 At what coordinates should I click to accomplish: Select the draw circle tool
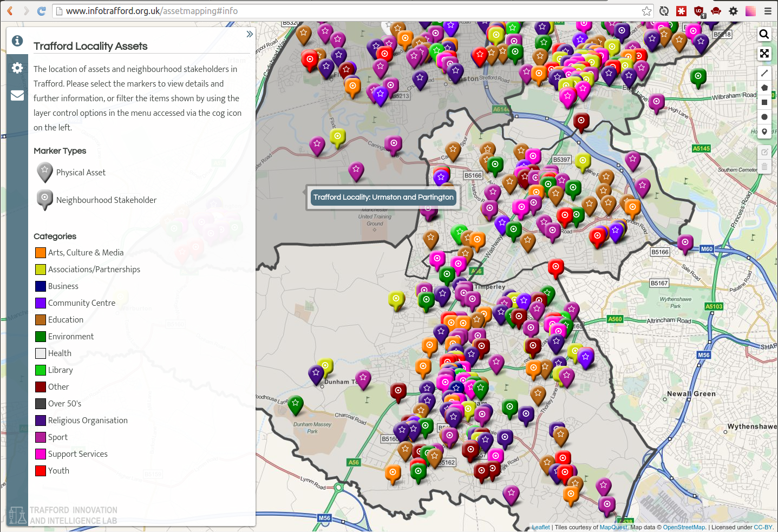[x=764, y=117]
